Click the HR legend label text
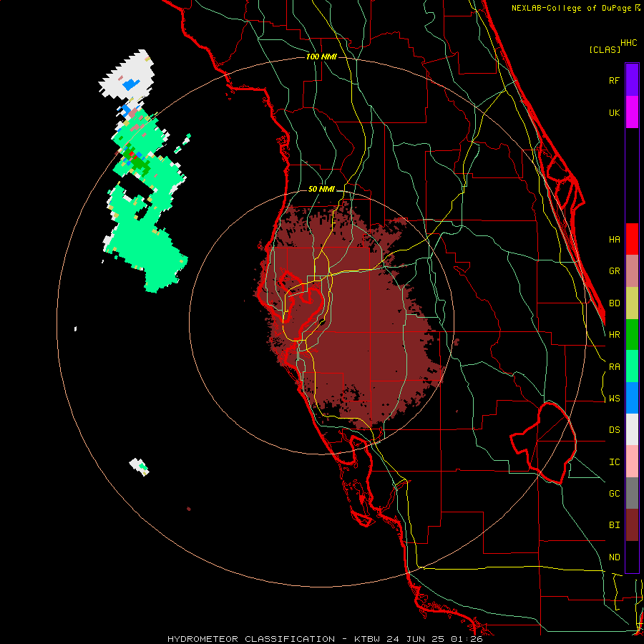 [x=614, y=335]
